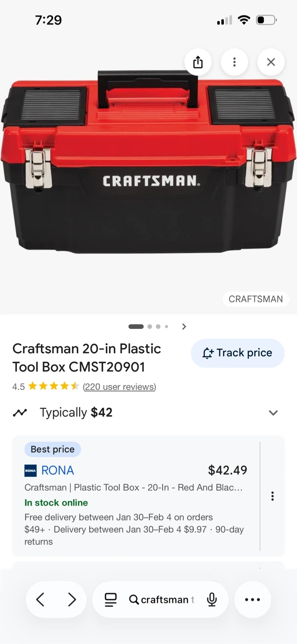Screen dimensions: 297x644
Task: Close the product panel with X
Action: 271,62
